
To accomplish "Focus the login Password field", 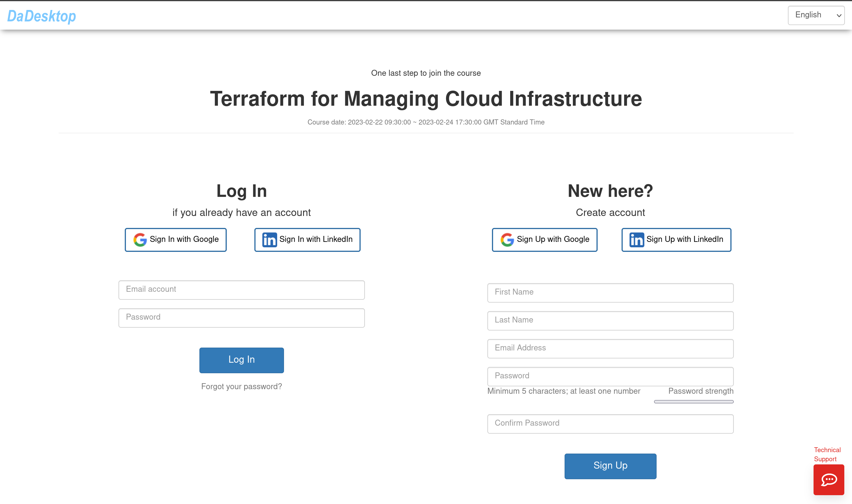I will 242,318.
